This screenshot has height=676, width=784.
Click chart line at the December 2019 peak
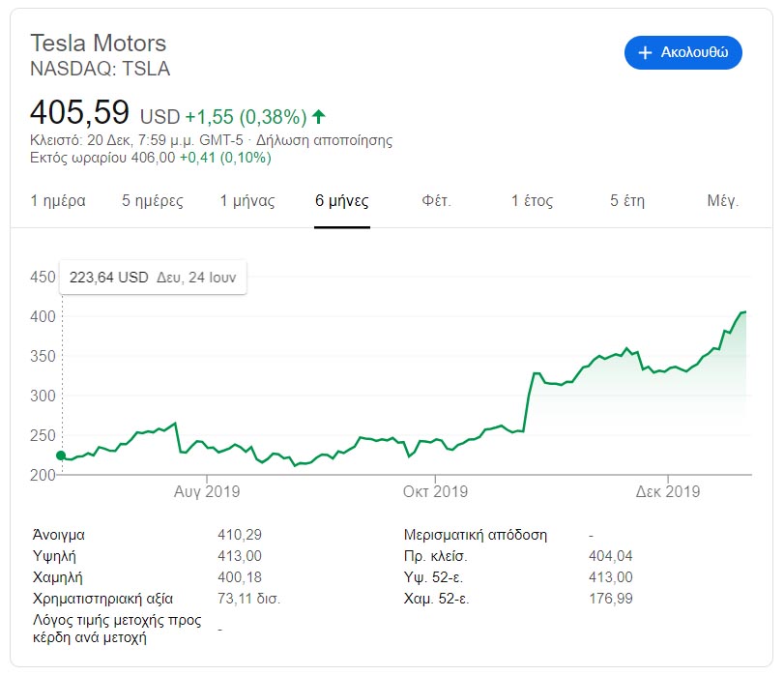[x=744, y=311]
